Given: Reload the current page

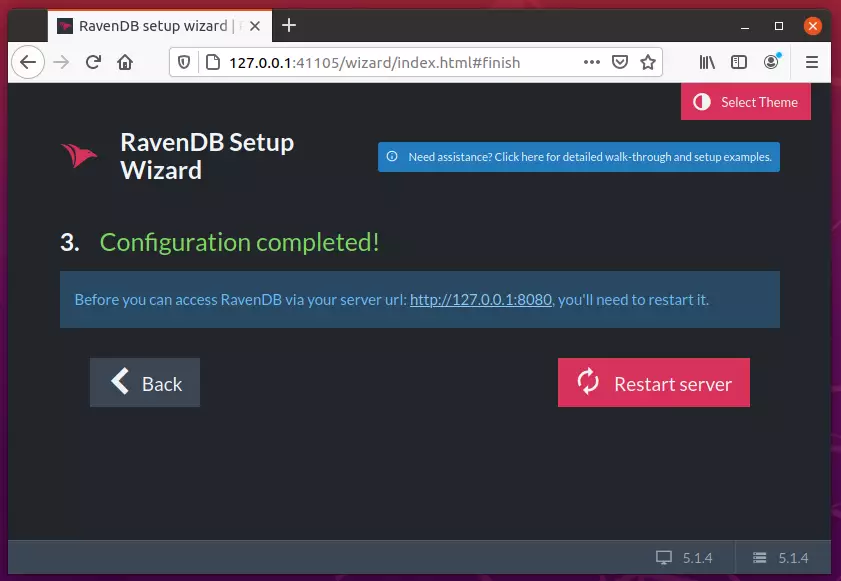Looking at the screenshot, I should pyautogui.click(x=93, y=62).
